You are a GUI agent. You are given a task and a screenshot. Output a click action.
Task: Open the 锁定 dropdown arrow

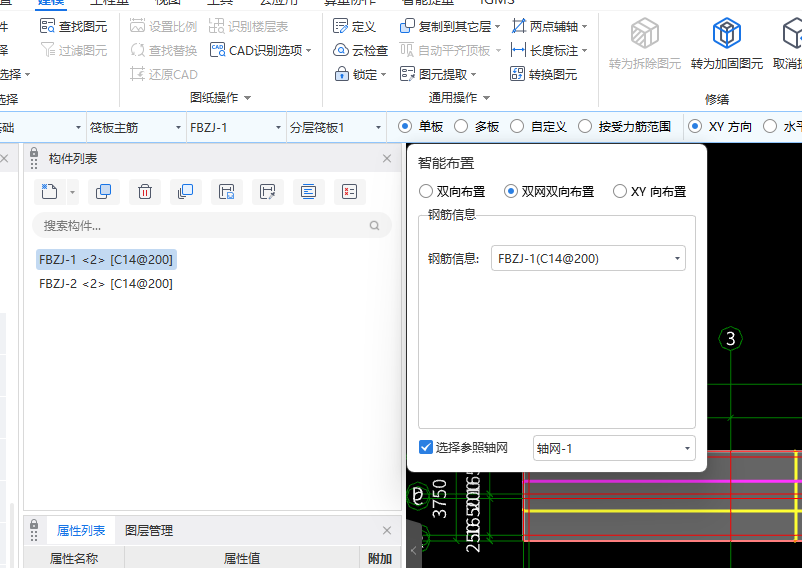point(383,75)
